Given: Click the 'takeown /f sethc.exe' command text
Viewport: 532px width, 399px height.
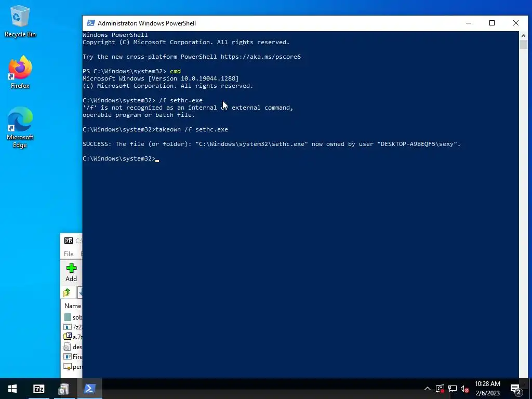Looking at the screenshot, I should click(192, 129).
